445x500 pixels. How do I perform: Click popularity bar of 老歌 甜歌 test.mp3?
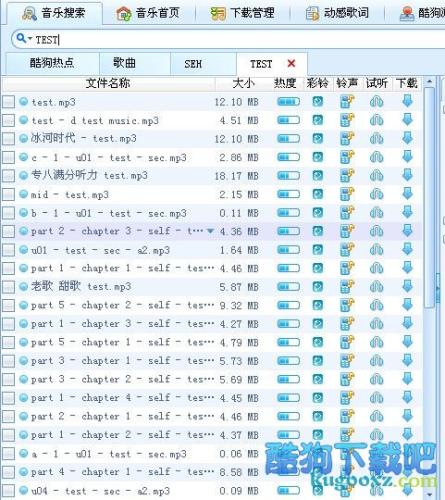288,287
